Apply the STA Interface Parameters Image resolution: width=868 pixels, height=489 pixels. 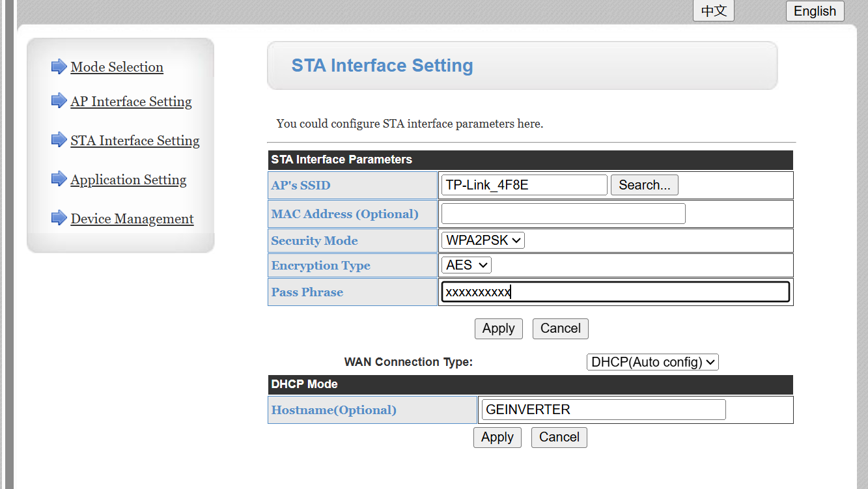click(x=498, y=329)
